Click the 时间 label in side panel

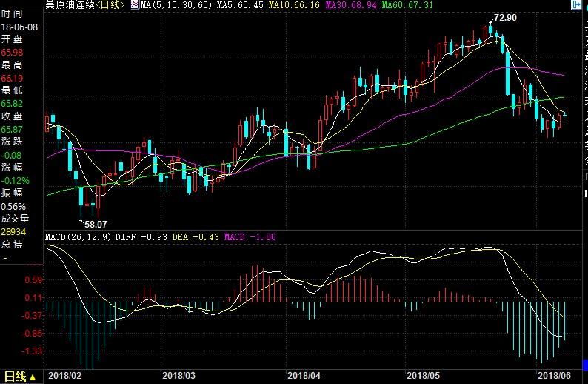point(12,14)
